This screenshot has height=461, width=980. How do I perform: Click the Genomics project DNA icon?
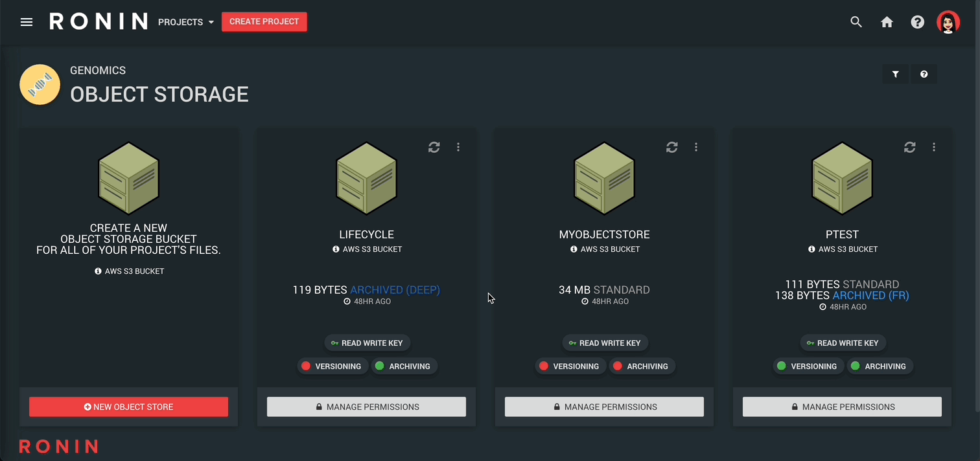(40, 84)
